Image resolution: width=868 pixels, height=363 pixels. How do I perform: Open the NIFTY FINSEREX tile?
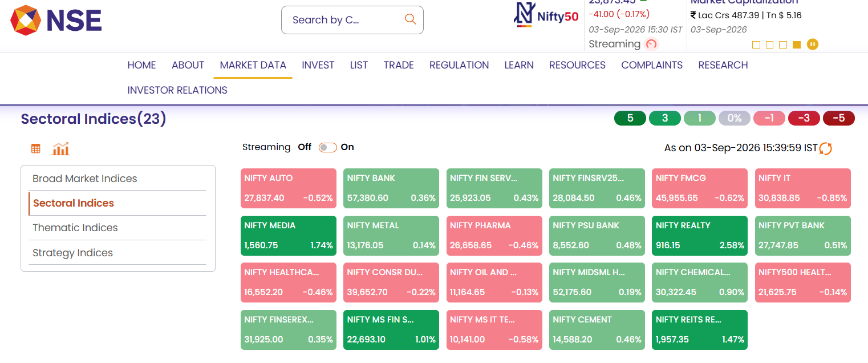point(289,330)
